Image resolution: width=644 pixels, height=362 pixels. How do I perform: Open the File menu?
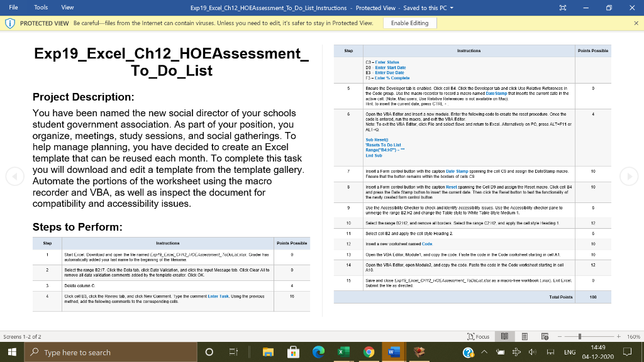tap(13, 8)
